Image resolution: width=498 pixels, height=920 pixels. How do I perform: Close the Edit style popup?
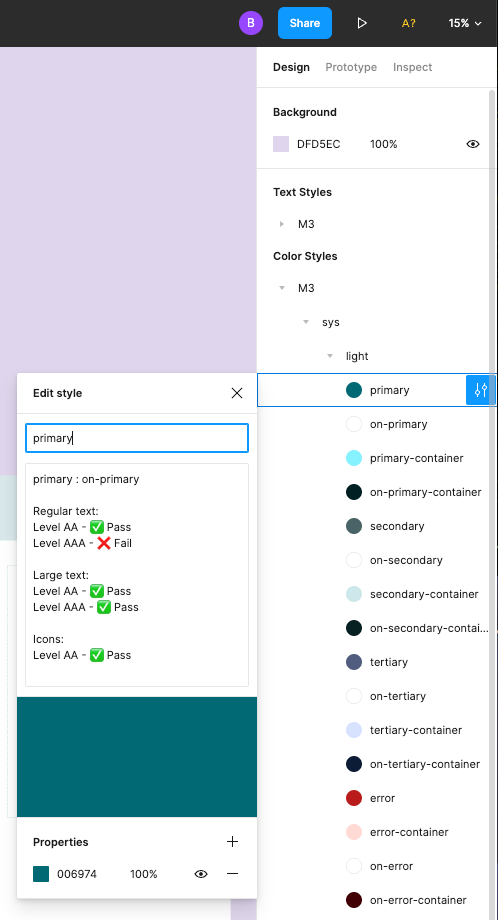[x=237, y=393]
